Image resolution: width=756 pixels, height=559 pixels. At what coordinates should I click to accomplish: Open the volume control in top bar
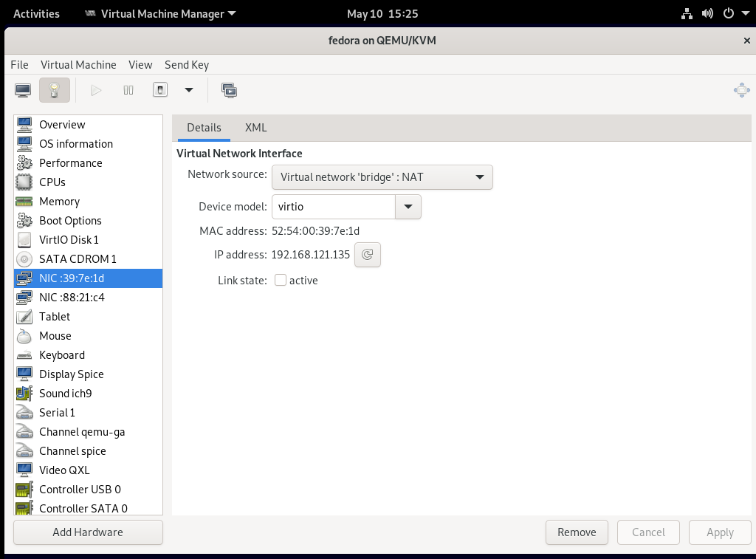pos(708,13)
